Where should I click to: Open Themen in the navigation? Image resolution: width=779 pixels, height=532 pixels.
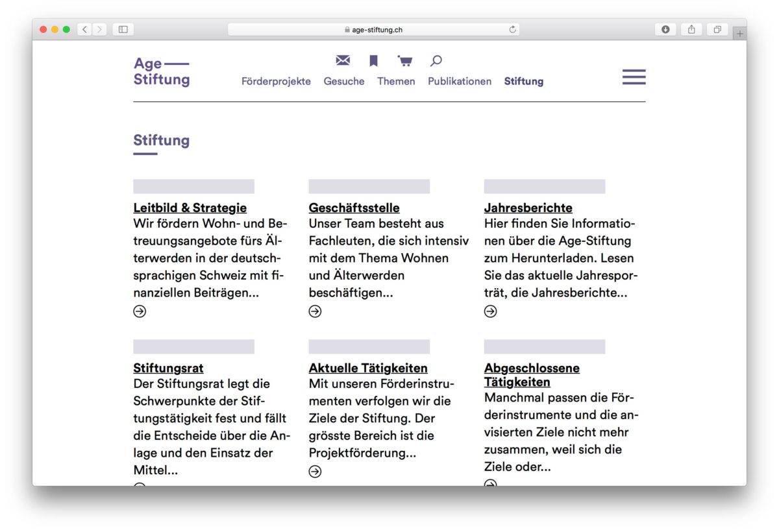coord(396,81)
